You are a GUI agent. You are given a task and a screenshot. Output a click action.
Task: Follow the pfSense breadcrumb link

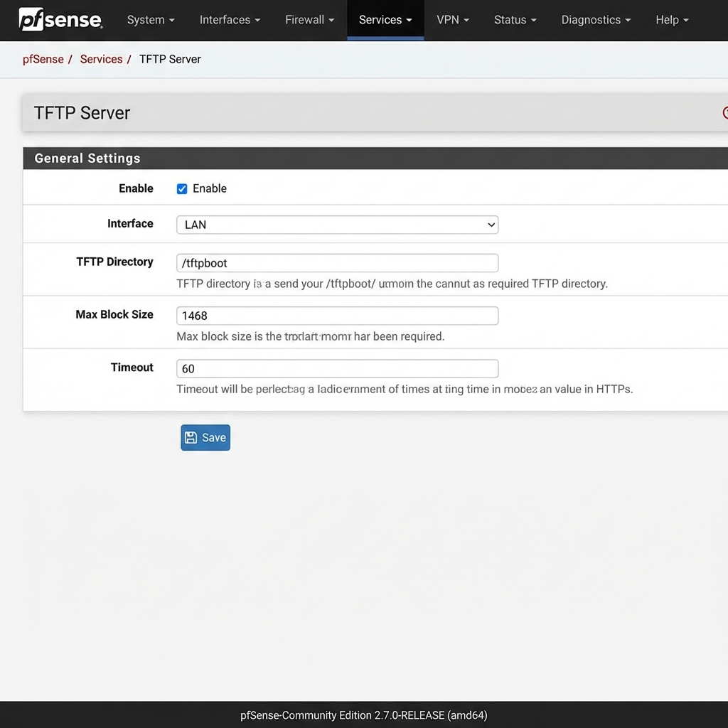pos(43,59)
